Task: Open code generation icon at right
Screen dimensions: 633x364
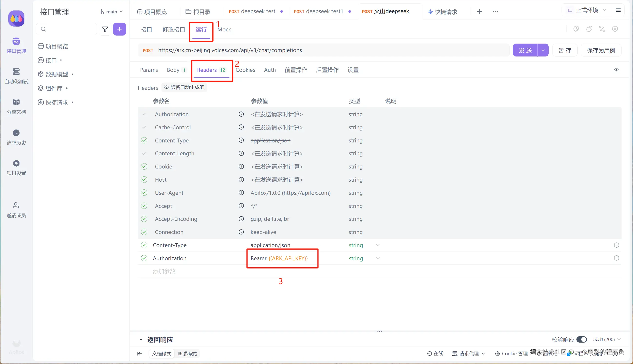Action: 616,70
